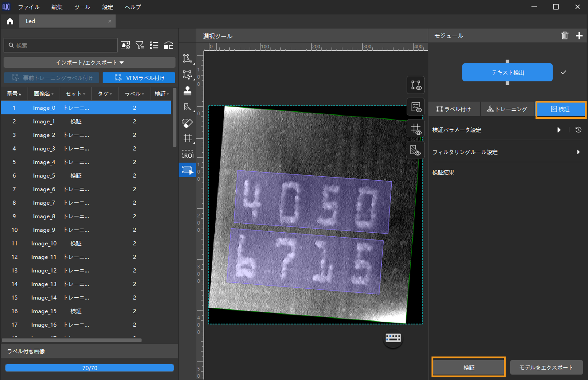Select the Led project tab
The image size is (588, 380).
click(x=67, y=21)
